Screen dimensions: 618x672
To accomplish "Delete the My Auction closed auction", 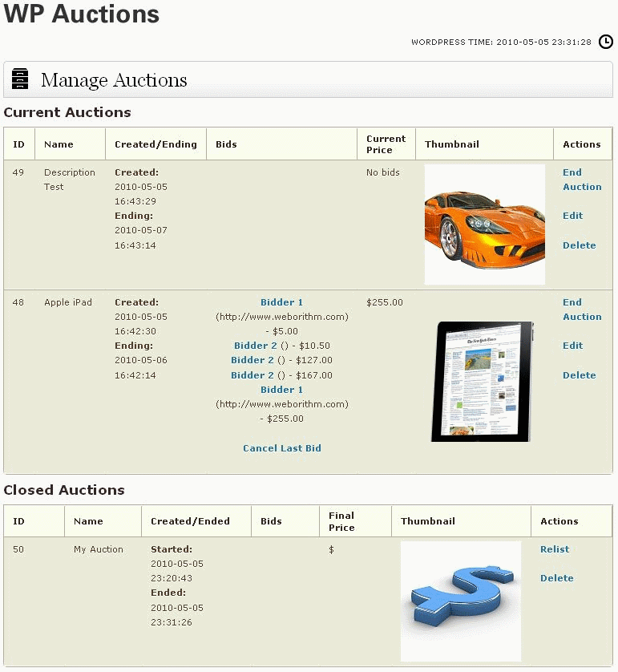I will click(556, 578).
